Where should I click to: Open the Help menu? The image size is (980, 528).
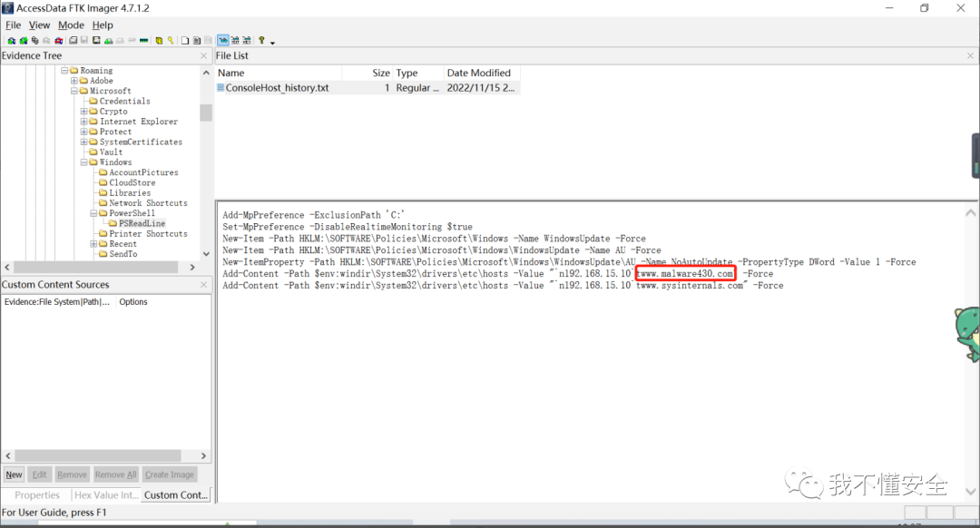click(103, 25)
